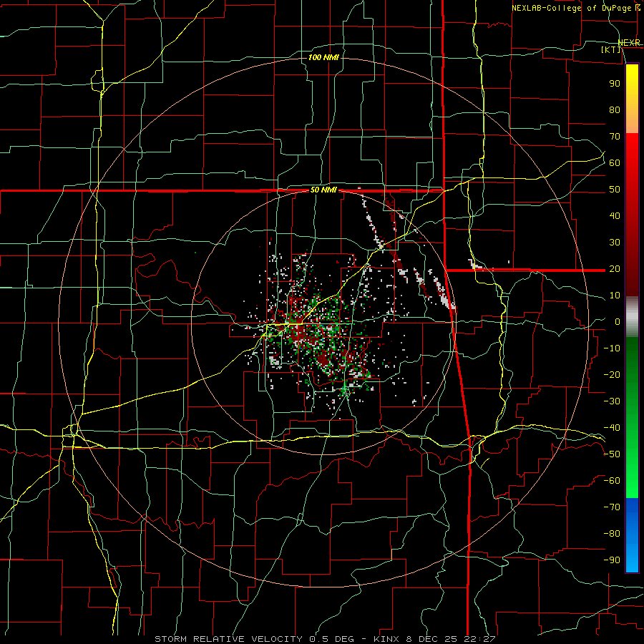Select the -60 value on velocity scale
This screenshot has height=644, width=644.
pyautogui.click(x=612, y=481)
